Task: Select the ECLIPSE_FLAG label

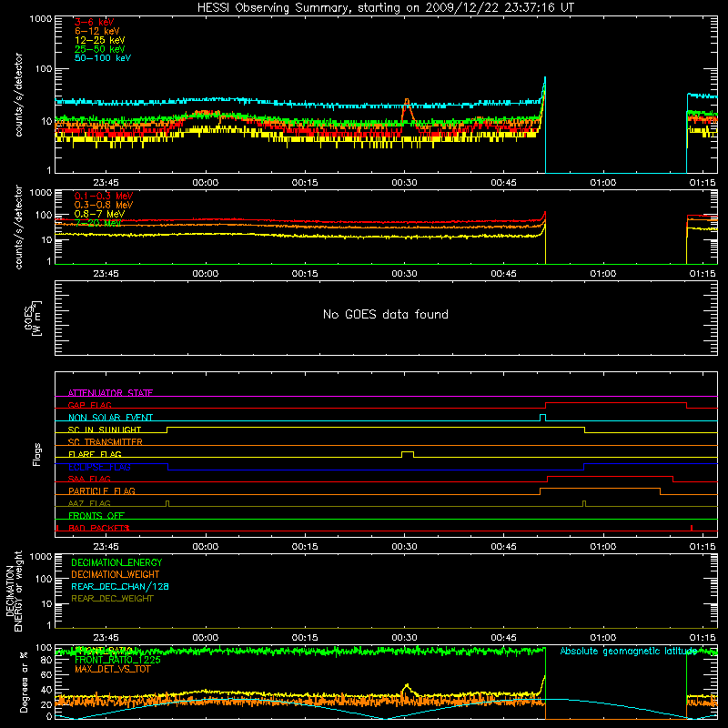Action: click(x=99, y=467)
